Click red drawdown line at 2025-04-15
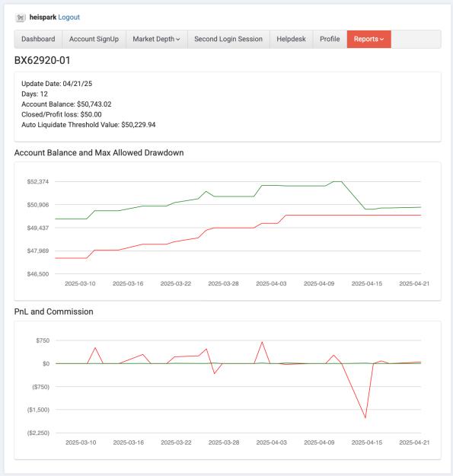This screenshot has height=476, width=453. coord(367,216)
